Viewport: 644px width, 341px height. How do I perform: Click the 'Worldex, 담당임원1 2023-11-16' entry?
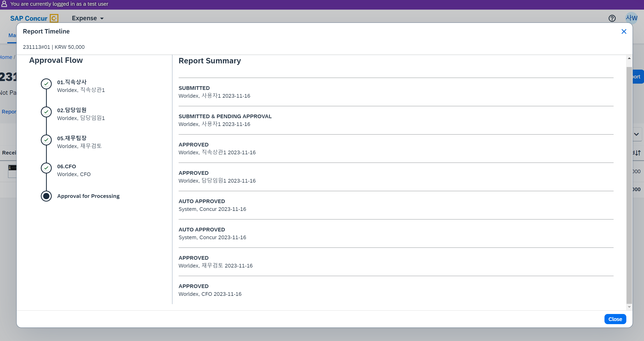coord(217,181)
